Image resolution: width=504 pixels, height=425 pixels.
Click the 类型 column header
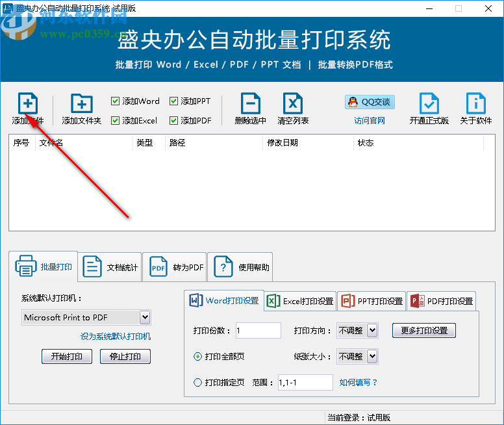pos(149,142)
